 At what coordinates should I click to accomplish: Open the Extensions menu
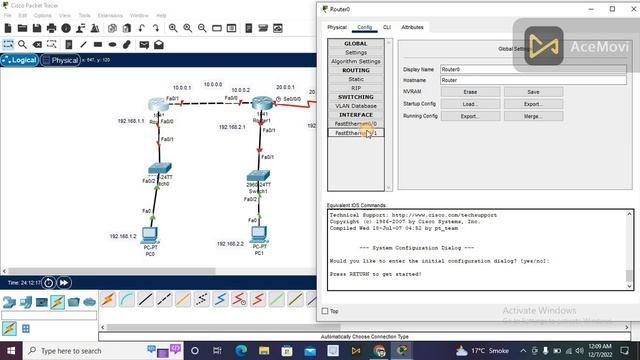tap(110, 16)
